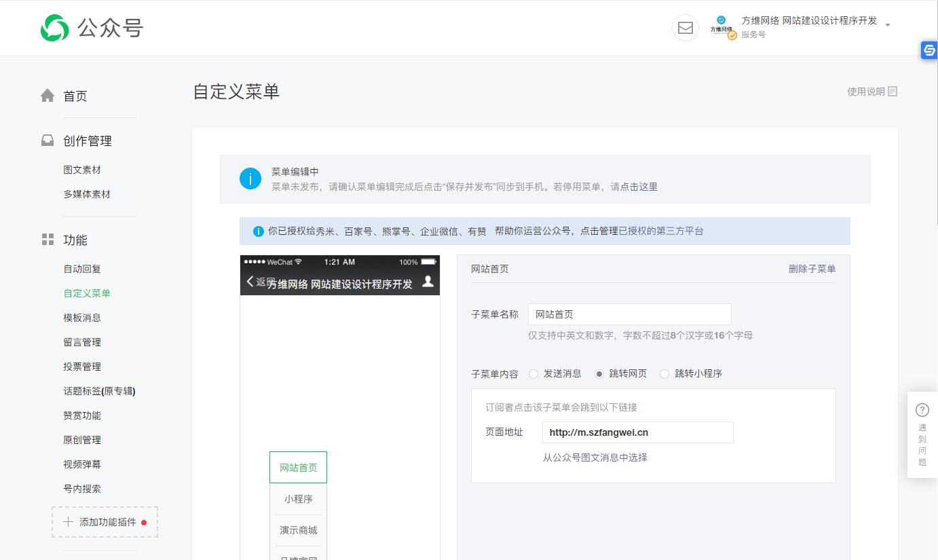938x560 pixels.
Task: Click the grid icon beside 功能
Action: tap(47, 239)
